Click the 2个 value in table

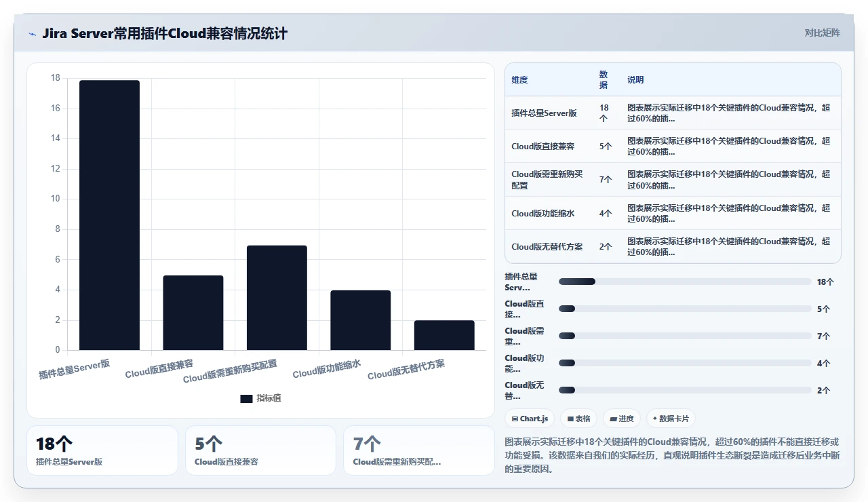click(x=606, y=246)
